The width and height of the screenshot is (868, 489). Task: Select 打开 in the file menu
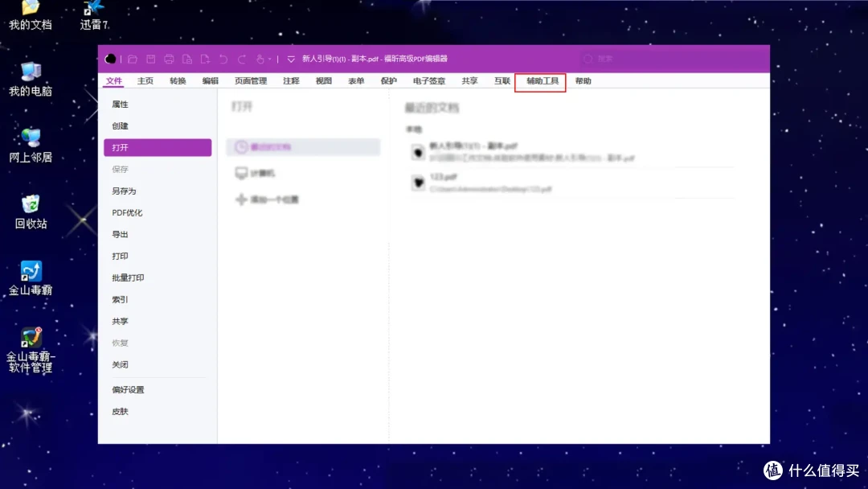tap(158, 147)
